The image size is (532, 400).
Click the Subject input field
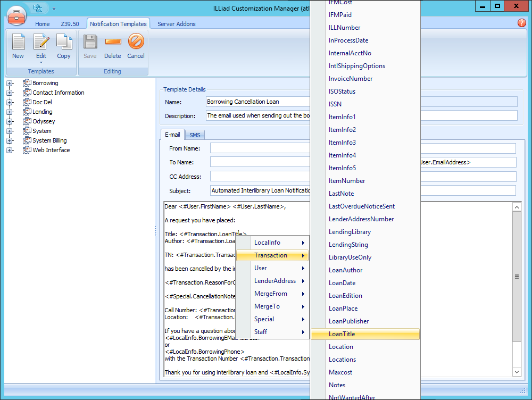[x=258, y=190]
